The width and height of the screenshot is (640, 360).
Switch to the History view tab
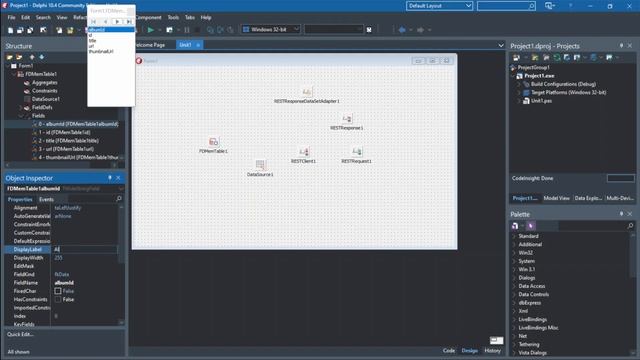[x=492, y=351]
